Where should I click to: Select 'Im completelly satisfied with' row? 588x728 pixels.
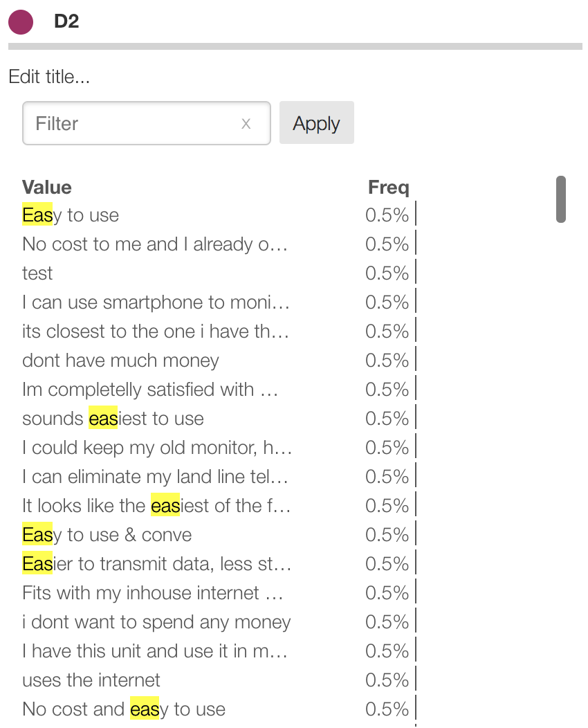tap(149, 390)
